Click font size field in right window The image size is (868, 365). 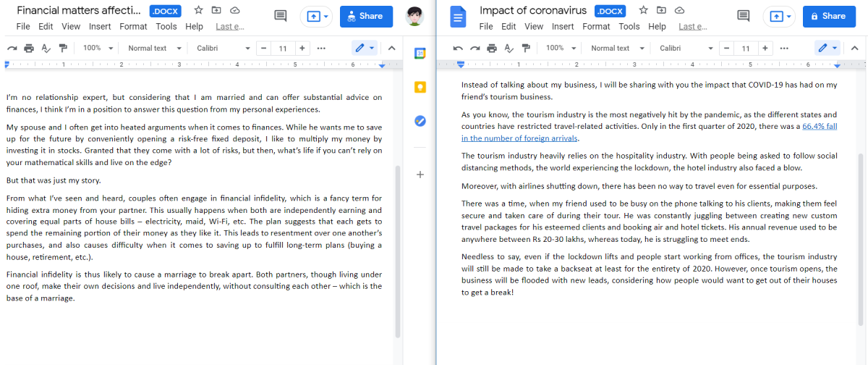(x=746, y=49)
